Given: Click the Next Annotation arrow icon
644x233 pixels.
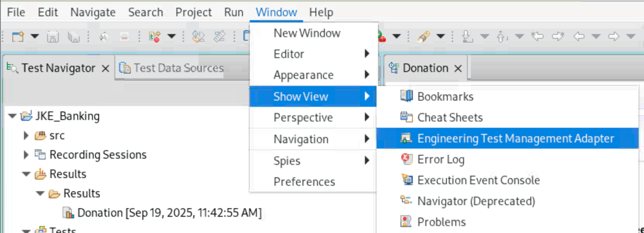Looking at the screenshot, I should 467,37.
